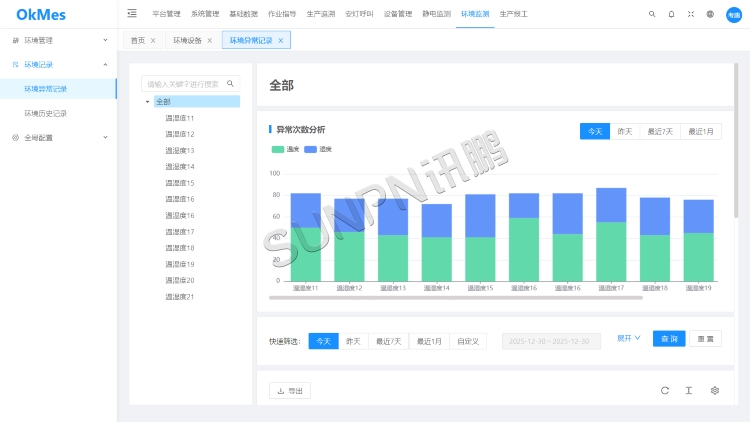Viewport: 750px width, 422px height.
Task: Click the tree search magnifier icon
Action: point(231,83)
